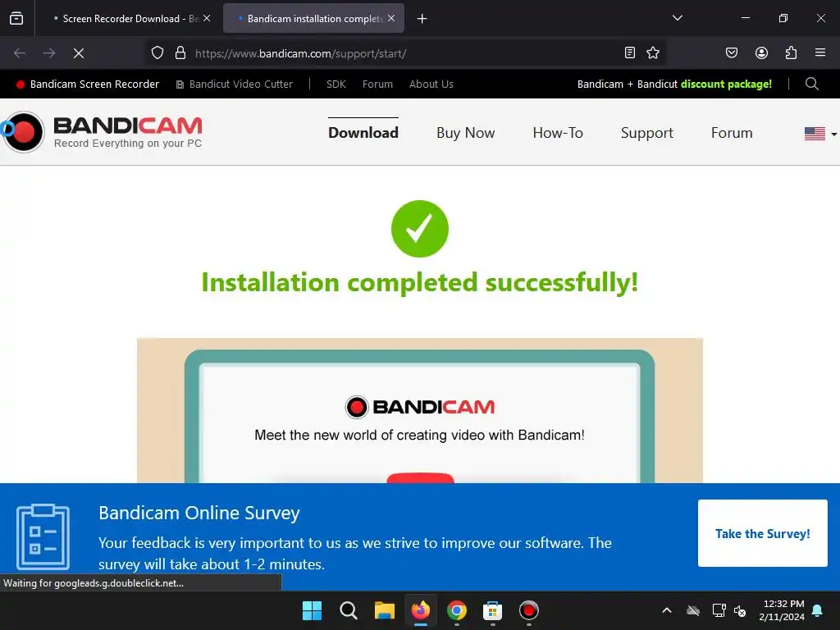Expand the US flag language dropdown
Screen dimensions: 840x630
(820, 134)
